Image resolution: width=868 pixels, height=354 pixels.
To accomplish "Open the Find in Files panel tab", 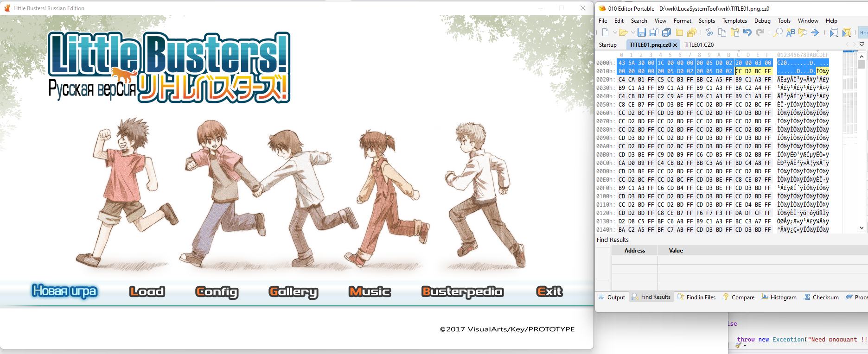I will (x=696, y=297).
